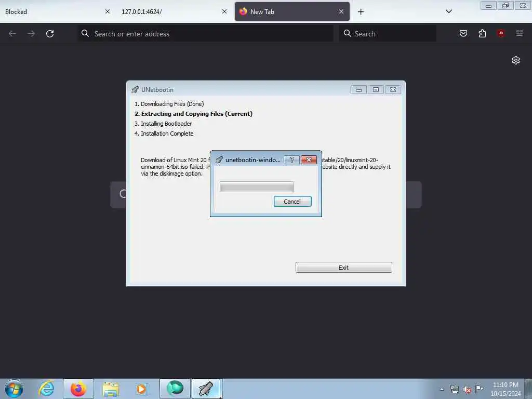Minimize the Firefox browser window

pos(488,6)
